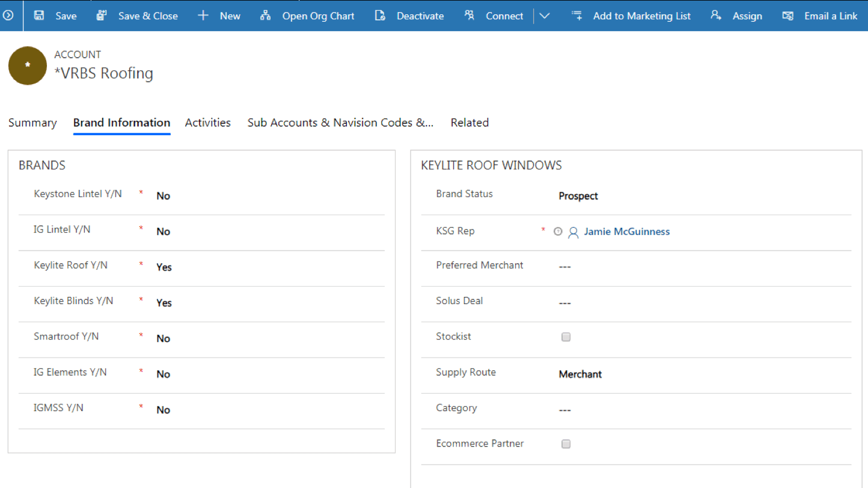This screenshot has width=868, height=488.
Task: Add account to Marketing List
Action: [x=631, y=16]
